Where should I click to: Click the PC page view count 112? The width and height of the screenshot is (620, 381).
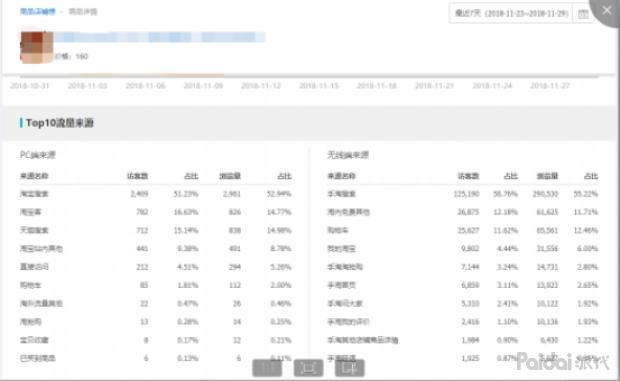pyautogui.click(x=235, y=285)
